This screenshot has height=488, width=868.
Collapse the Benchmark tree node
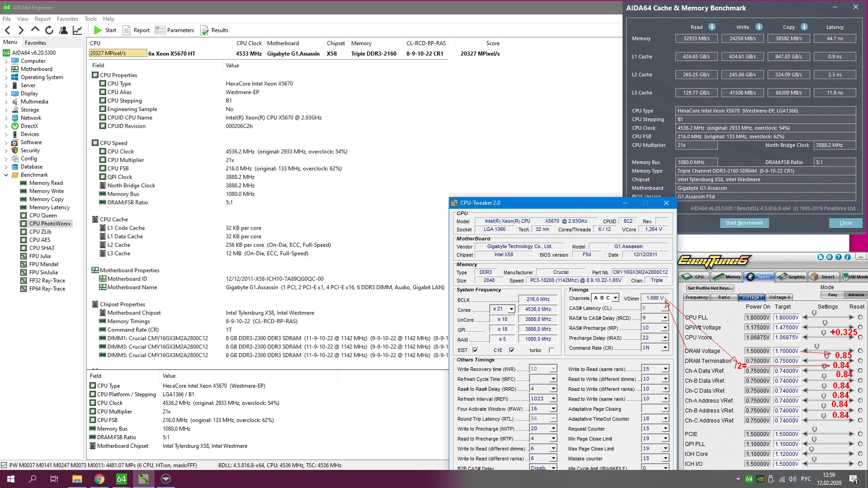pos(6,175)
